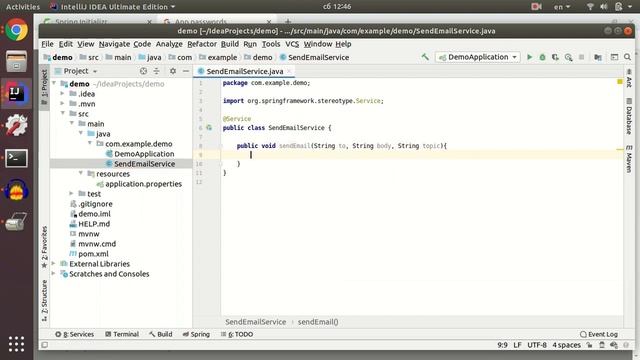Open the Navigate menu
The width and height of the screenshot is (640, 360).
[114, 44]
